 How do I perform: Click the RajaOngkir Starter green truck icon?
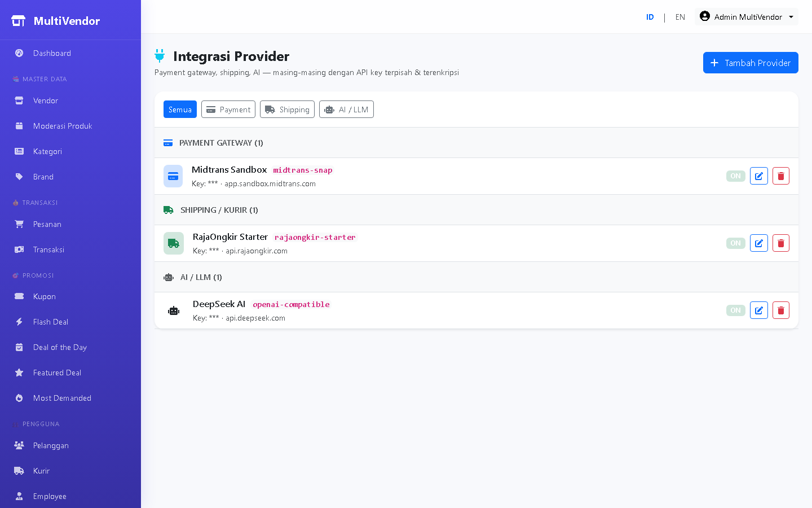174,243
